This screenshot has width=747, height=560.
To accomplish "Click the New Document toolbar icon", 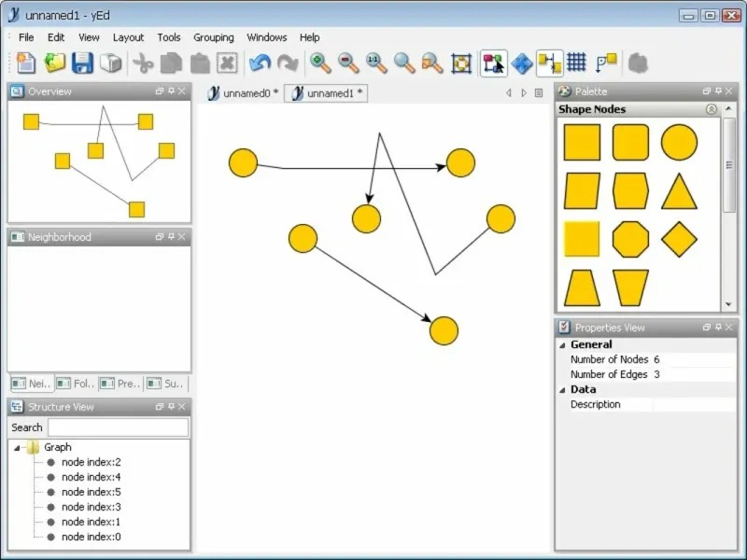I will pos(26,63).
